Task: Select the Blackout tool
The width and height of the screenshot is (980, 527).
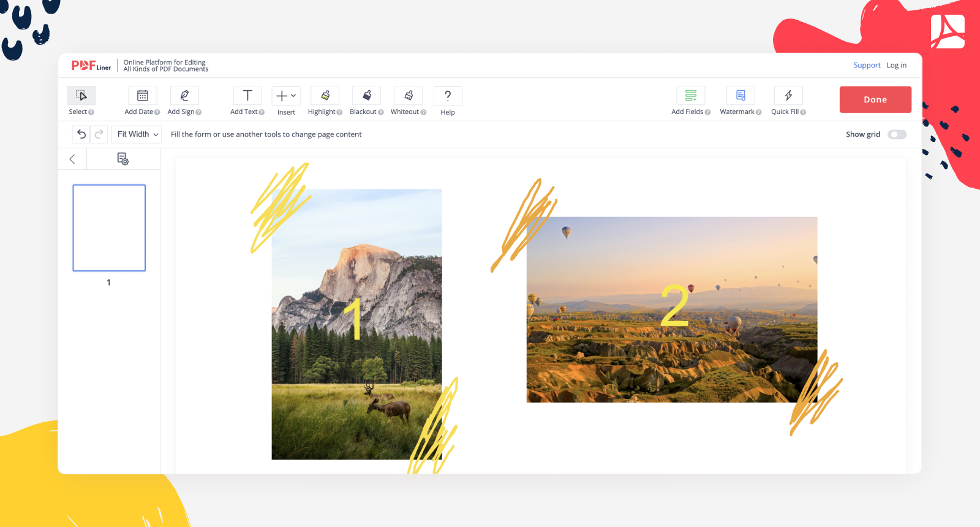Action: [366, 96]
